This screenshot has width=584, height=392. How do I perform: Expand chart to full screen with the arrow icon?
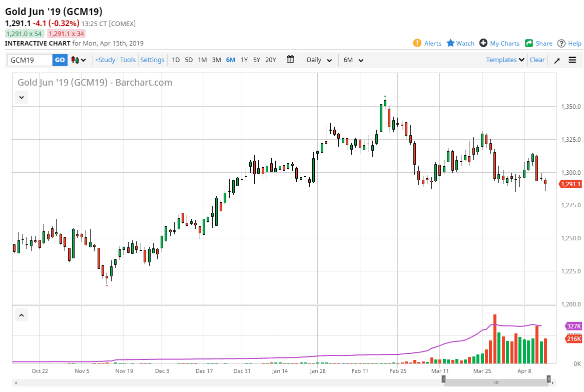pyautogui.click(x=557, y=60)
